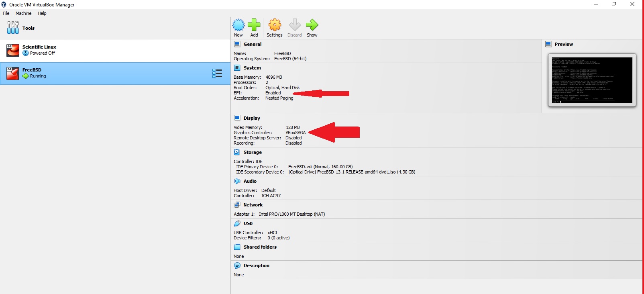Click the Tools icon in the sidebar

tap(13, 28)
